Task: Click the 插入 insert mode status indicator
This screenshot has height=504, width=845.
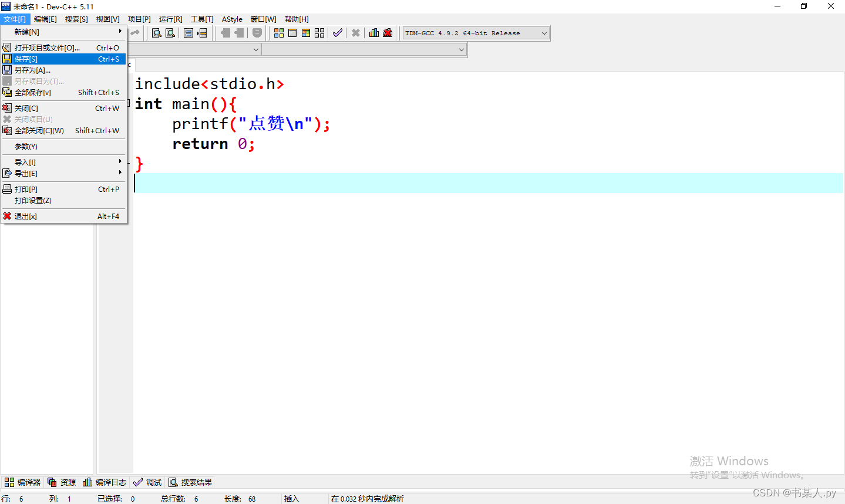Action: pyautogui.click(x=292, y=499)
